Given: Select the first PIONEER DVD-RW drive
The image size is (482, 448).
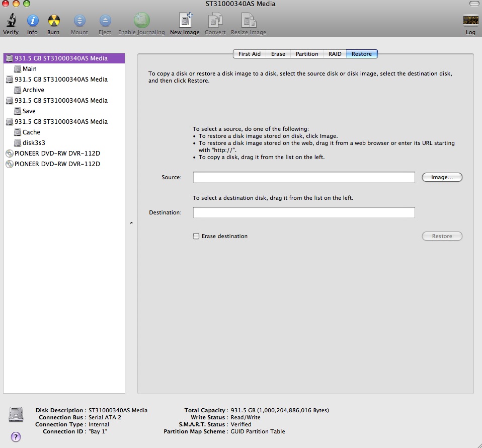Looking at the screenshot, I should pyautogui.click(x=57, y=154).
